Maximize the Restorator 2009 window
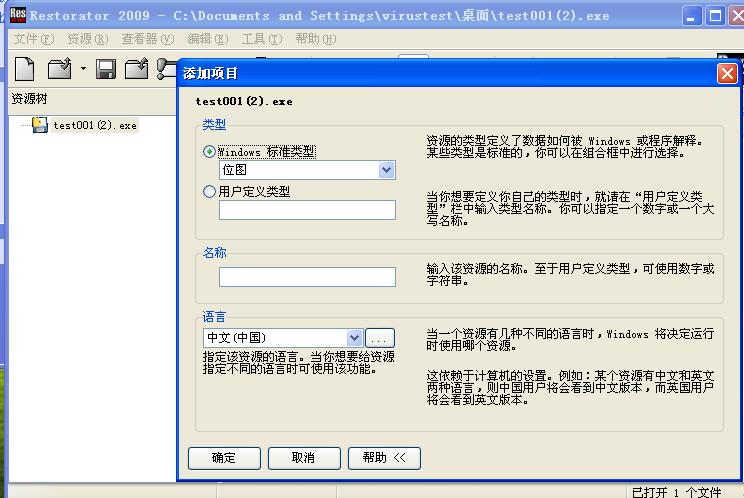 [x=715, y=16]
